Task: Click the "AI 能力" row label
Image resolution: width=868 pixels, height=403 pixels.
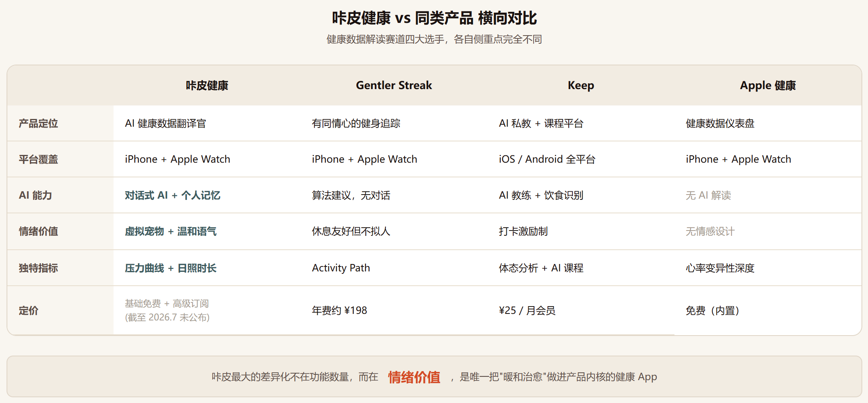Action: click(x=36, y=195)
